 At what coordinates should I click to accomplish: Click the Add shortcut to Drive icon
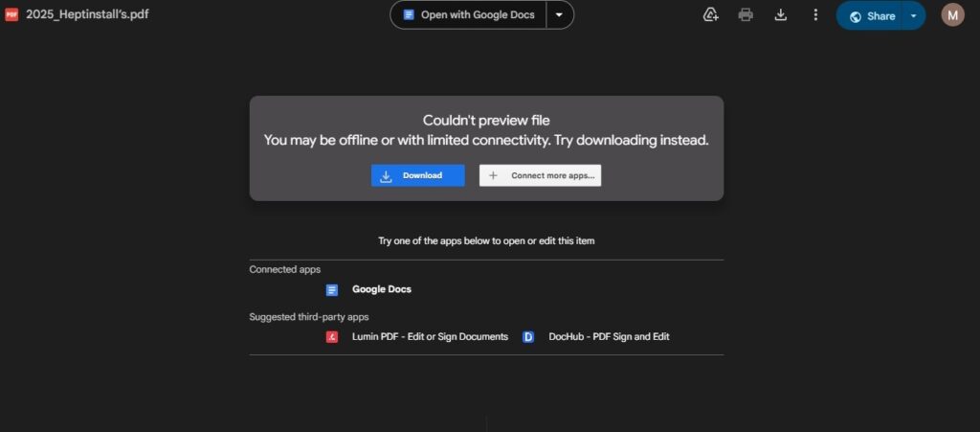click(x=711, y=15)
